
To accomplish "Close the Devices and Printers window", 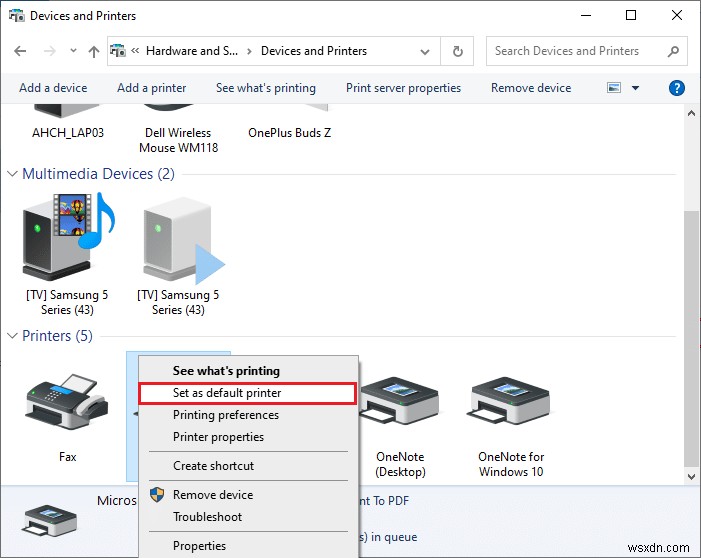I will [x=677, y=15].
